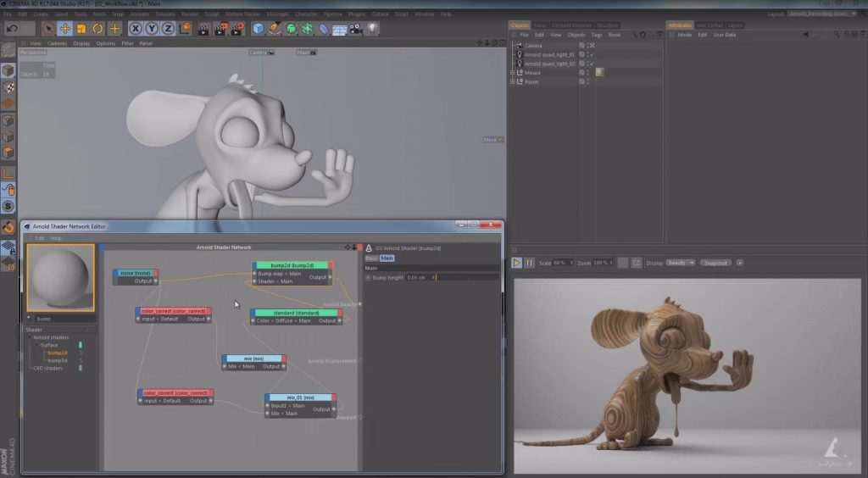Toggle the enable checkmark for Arnold quad_light_02
The height and width of the screenshot is (478, 868).
593,64
